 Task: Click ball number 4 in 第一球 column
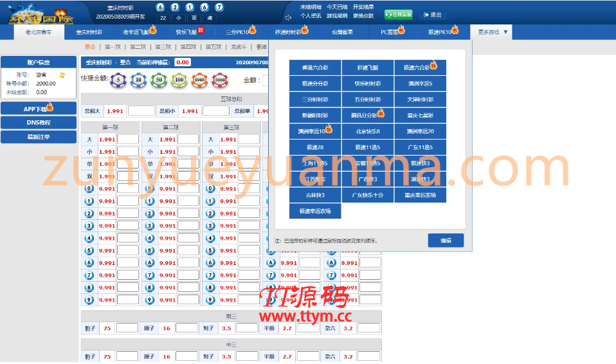pyautogui.click(x=89, y=238)
